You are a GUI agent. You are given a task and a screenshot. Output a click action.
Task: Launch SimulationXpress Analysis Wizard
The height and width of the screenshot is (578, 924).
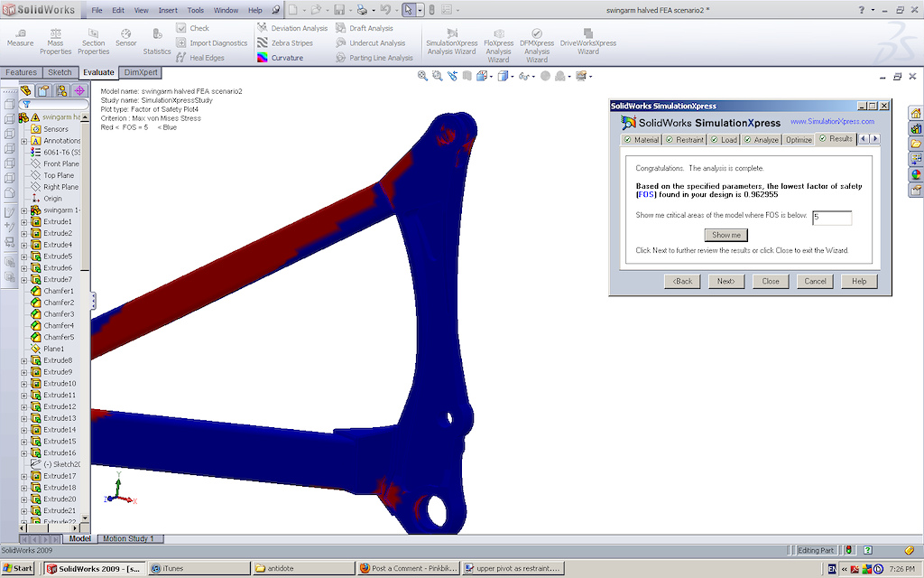point(452,42)
